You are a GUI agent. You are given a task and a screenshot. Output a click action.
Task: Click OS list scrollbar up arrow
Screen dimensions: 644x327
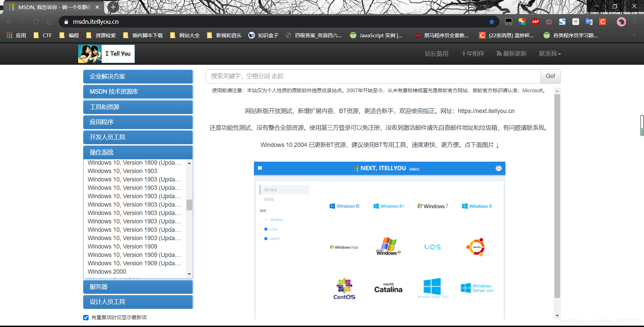click(190, 163)
